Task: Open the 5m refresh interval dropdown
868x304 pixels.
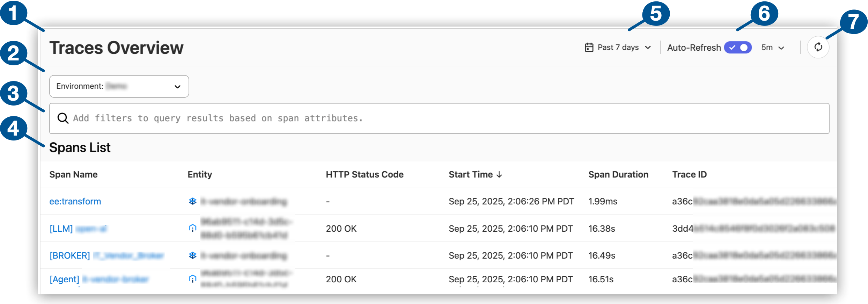Action: (x=773, y=48)
